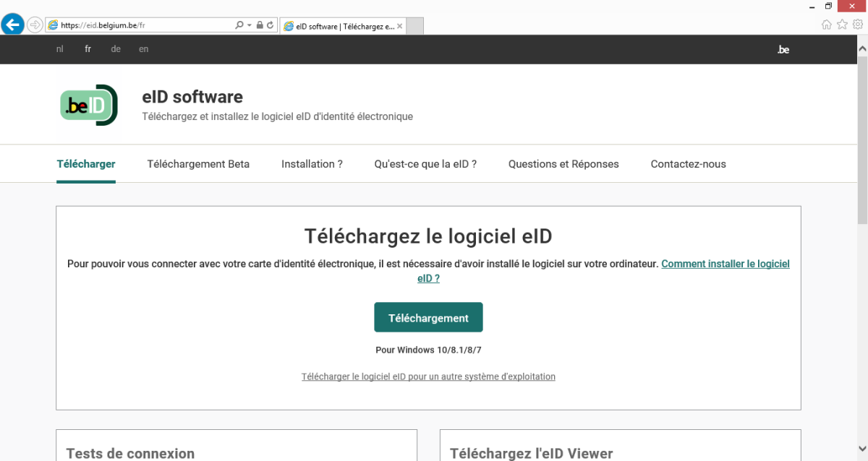Click the Pour Windows 10/8.1/8/7 text
868x461 pixels.
(x=428, y=350)
